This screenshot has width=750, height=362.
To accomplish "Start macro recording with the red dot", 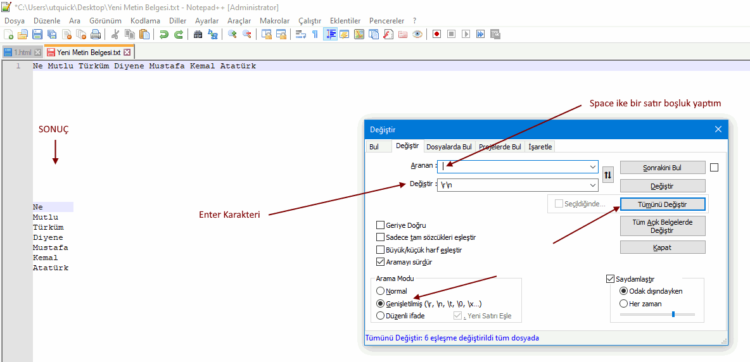I will tap(436, 34).
